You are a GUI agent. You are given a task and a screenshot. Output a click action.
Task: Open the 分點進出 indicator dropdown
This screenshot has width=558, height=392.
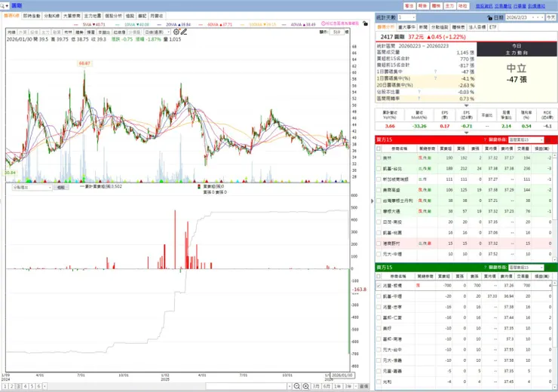(x=32, y=187)
